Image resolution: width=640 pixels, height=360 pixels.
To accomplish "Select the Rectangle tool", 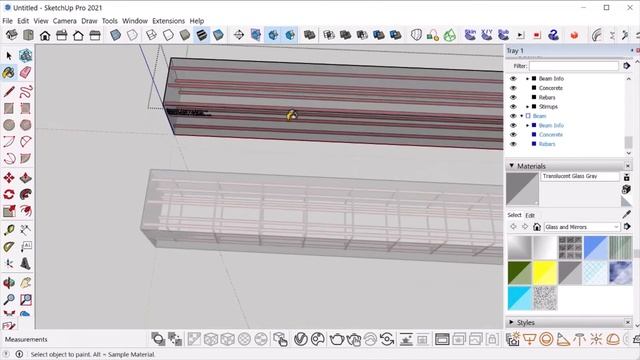I will point(9,108).
